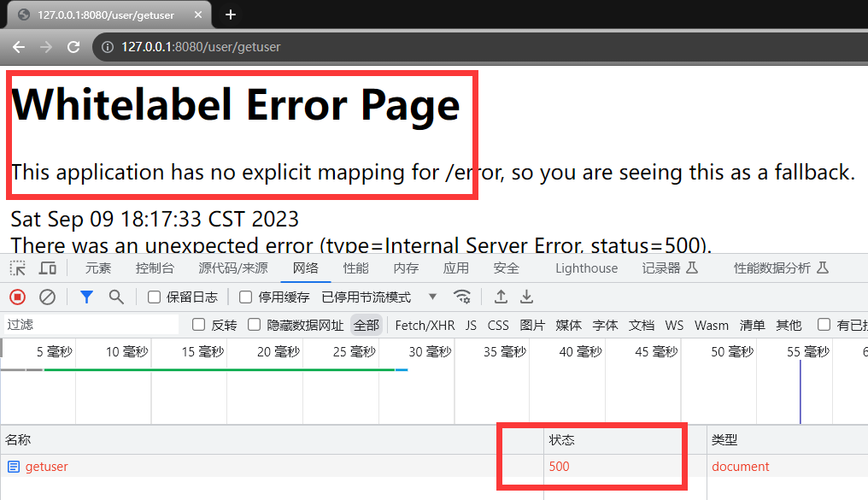Switch to the 应用 tab

click(x=456, y=268)
